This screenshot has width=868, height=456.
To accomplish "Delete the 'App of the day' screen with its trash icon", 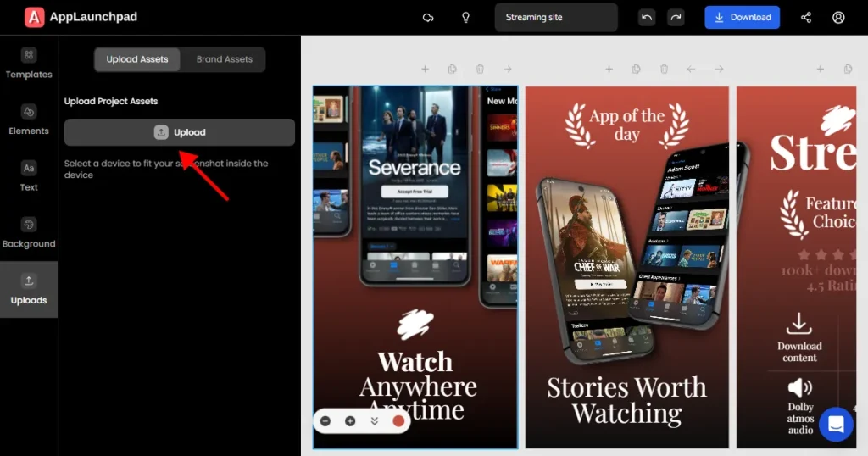I will (x=664, y=70).
